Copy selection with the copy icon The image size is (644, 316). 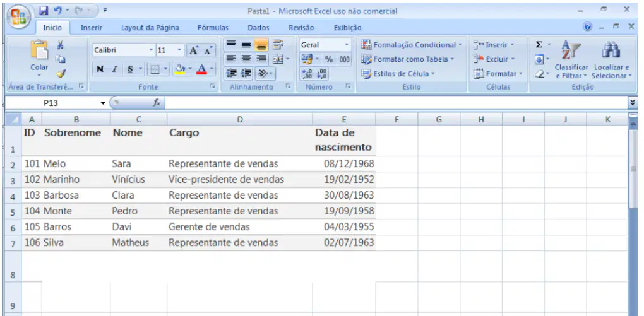pyautogui.click(x=61, y=59)
